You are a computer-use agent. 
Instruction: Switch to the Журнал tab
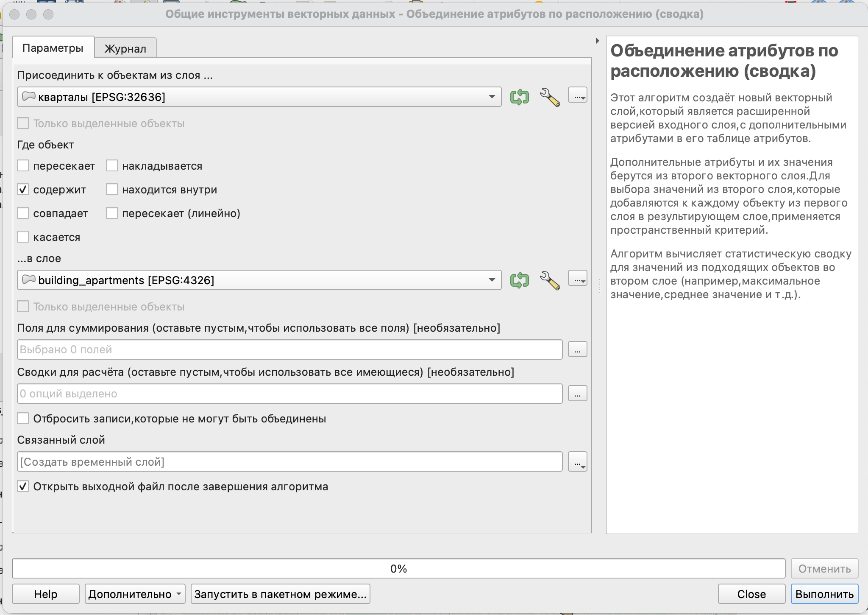125,48
